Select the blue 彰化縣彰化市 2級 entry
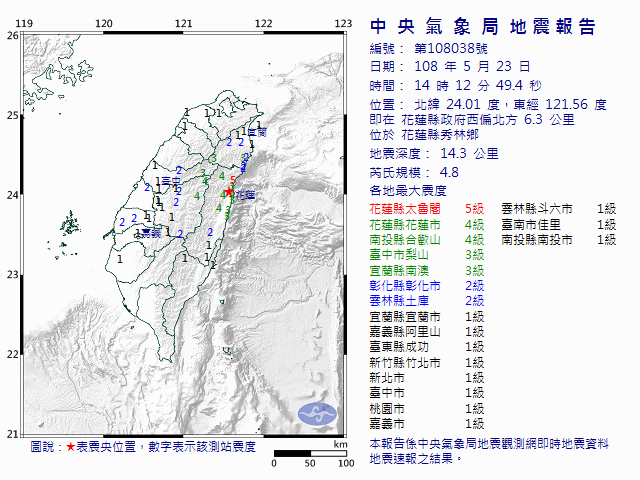The image size is (640, 480). 419,285
